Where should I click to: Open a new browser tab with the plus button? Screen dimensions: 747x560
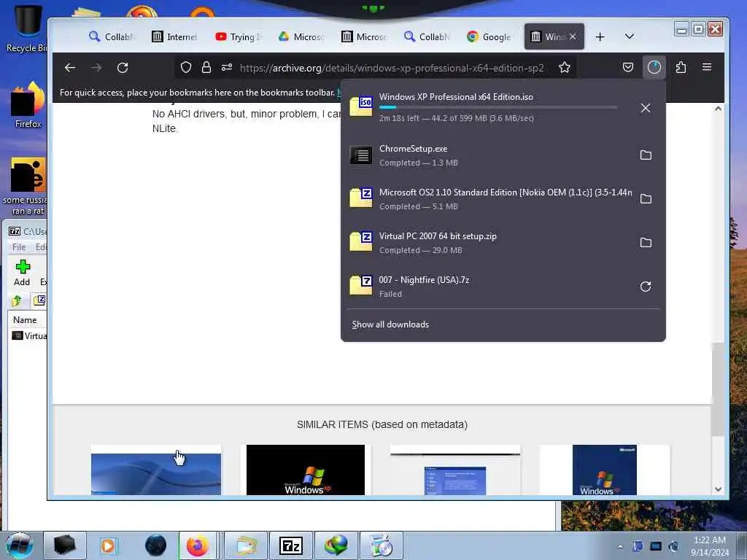click(600, 36)
